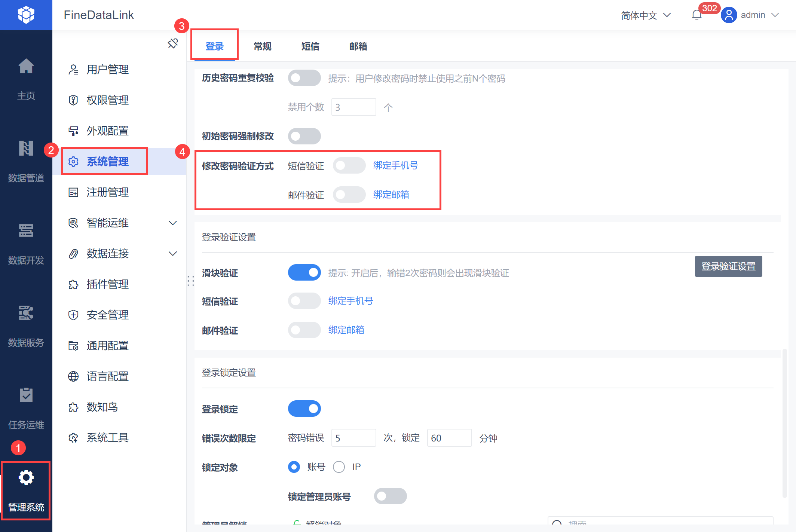Click the 登录验证设置 button
796x532 pixels.
pyautogui.click(x=728, y=266)
